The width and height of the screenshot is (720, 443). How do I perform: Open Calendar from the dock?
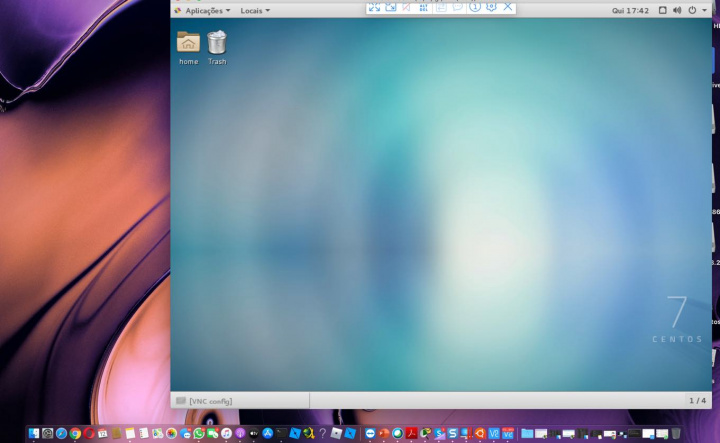(103, 433)
